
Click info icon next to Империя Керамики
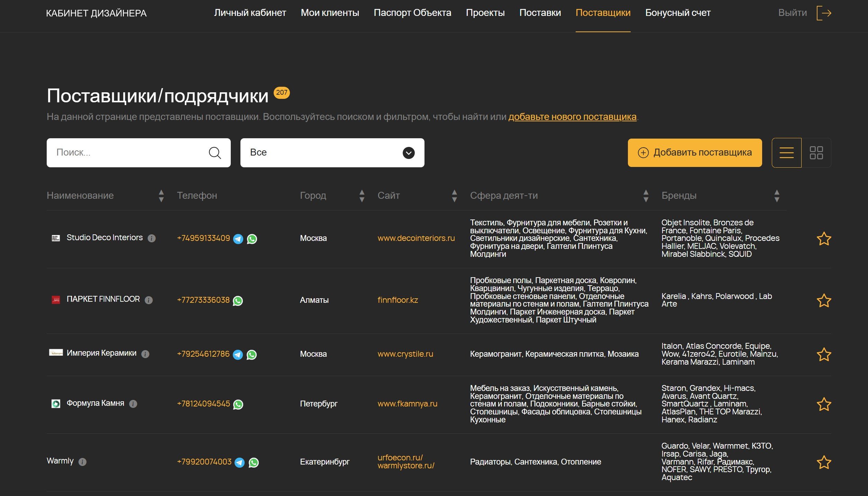click(145, 354)
